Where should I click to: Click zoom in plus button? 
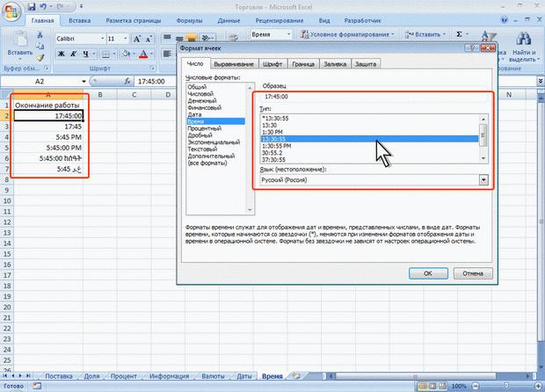538,386
